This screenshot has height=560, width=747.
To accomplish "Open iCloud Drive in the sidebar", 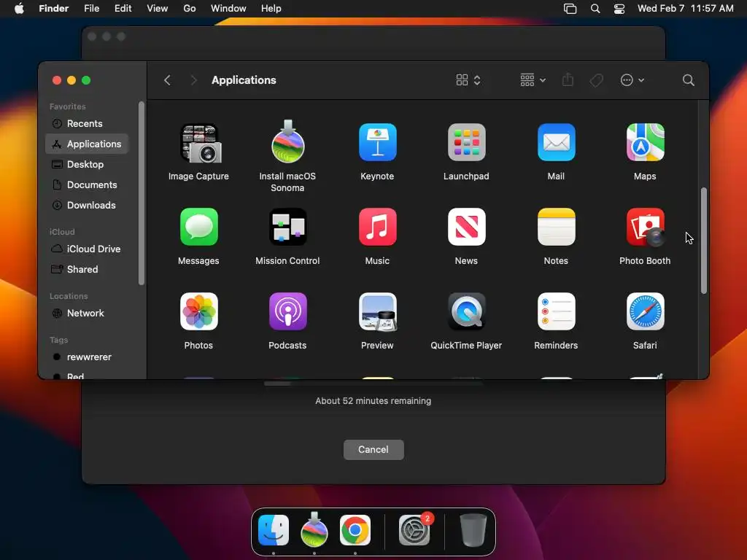I will pyautogui.click(x=87, y=249).
